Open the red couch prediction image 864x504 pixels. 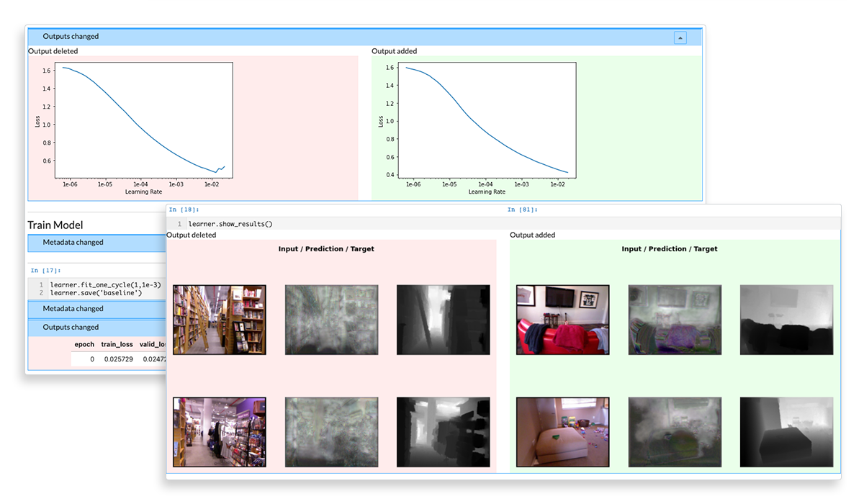tap(675, 320)
